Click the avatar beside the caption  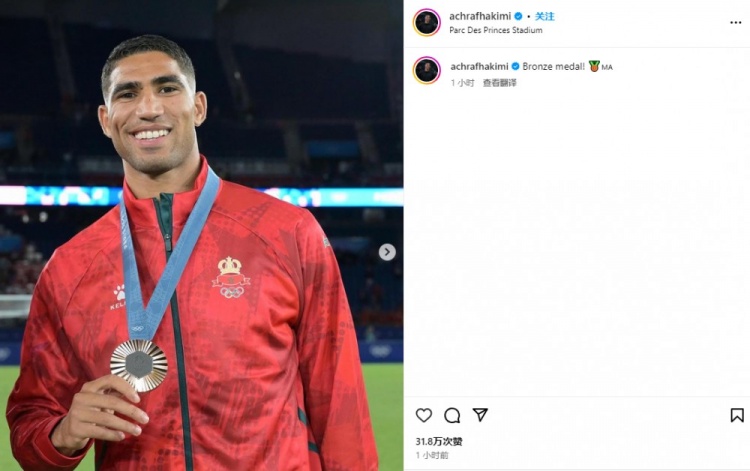click(427, 70)
